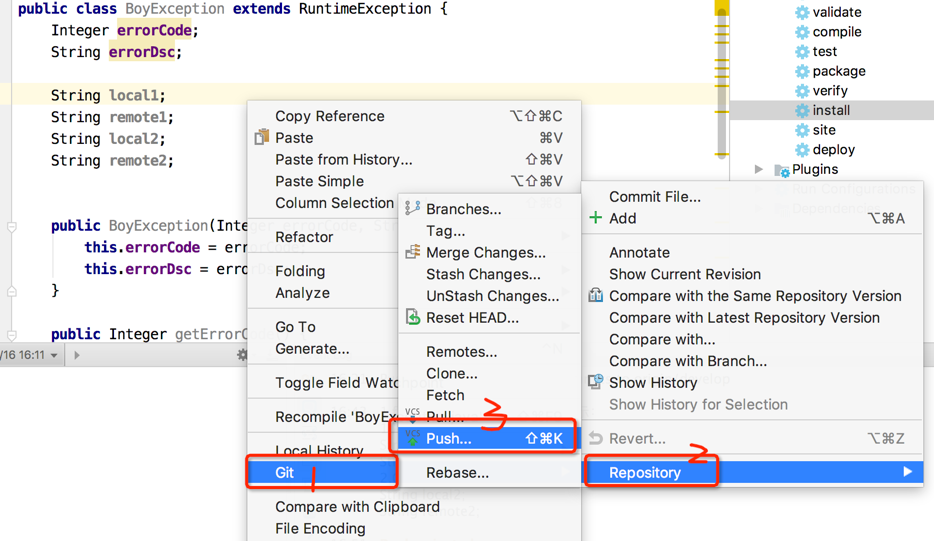The image size is (934, 541).
Task: Click the settings gear in bottom toolbar
Action: 242,355
